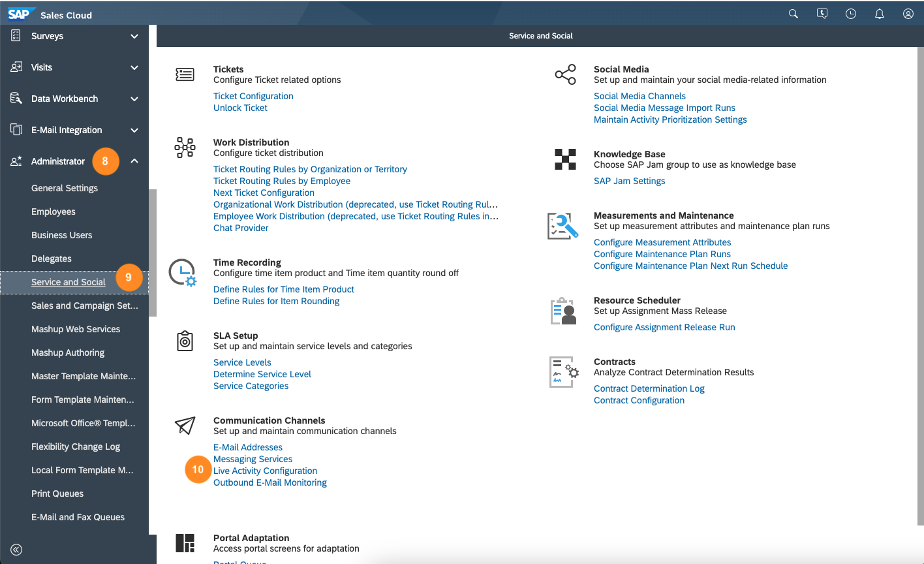Click the Portal Adaptation section icon

(x=185, y=543)
